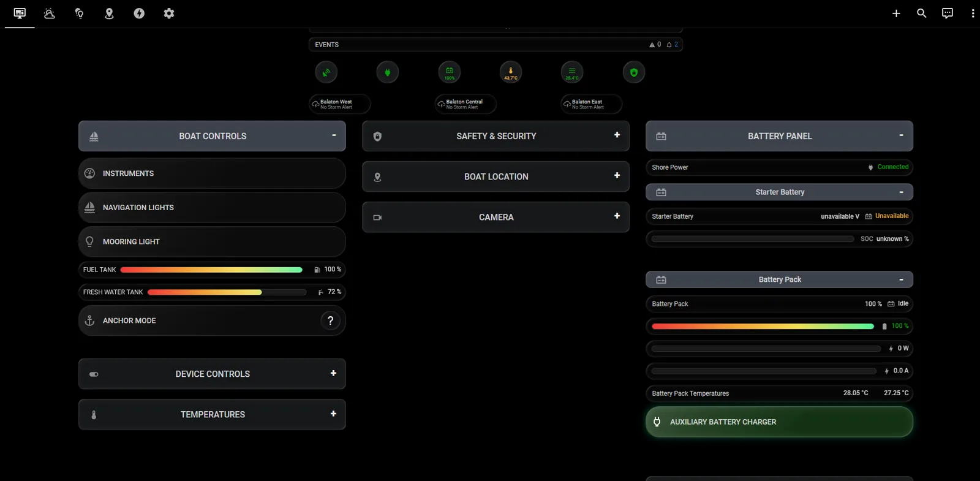This screenshot has width=980, height=481.
Task: Expand the Boat Location section
Action: [496, 176]
